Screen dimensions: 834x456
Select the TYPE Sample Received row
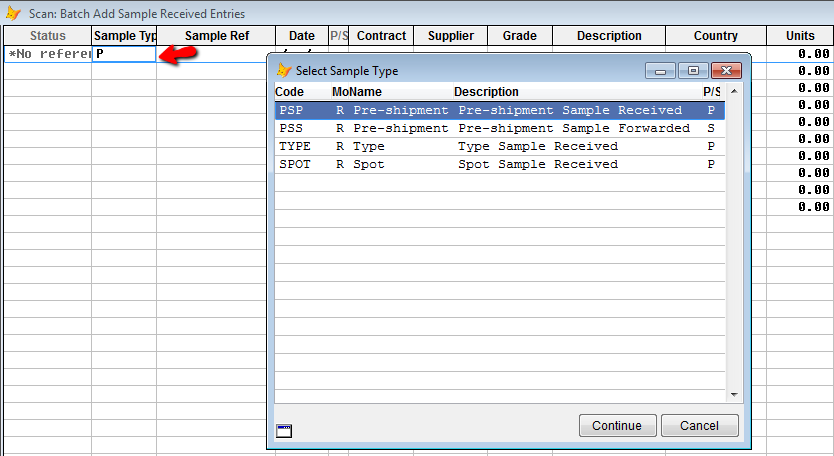click(x=499, y=146)
